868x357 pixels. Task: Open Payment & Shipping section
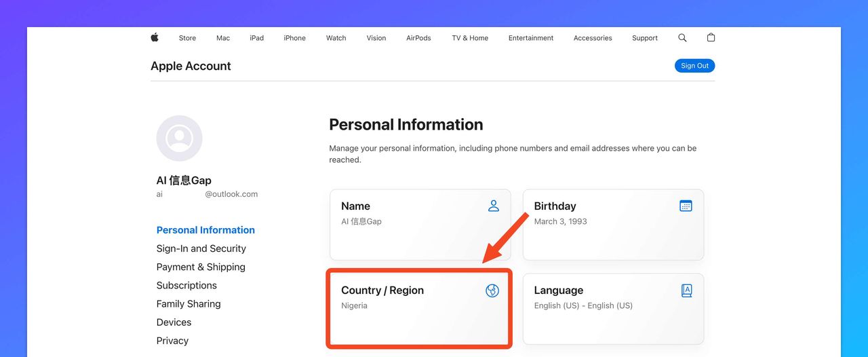click(201, 267)
